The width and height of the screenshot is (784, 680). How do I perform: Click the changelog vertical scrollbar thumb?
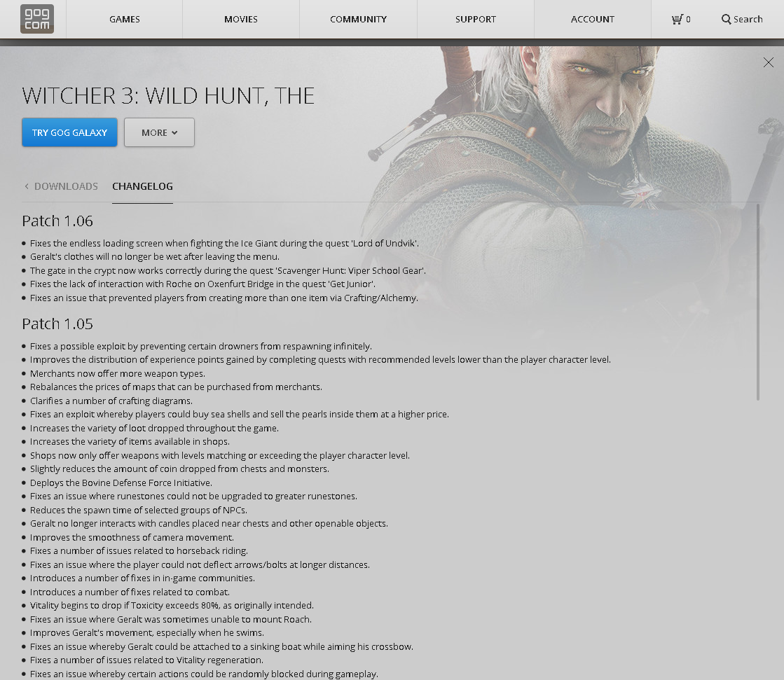(758, 303)
